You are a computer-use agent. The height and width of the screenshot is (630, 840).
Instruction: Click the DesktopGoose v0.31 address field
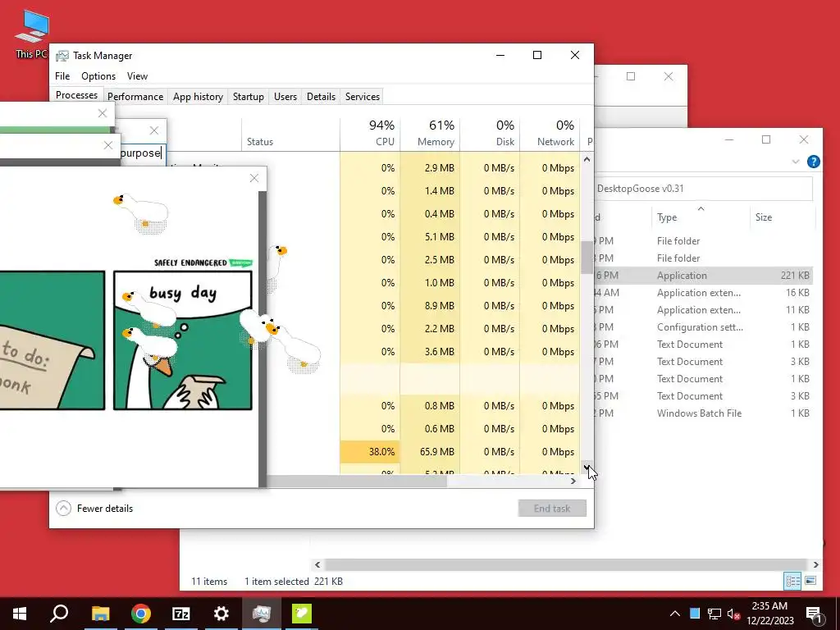tap(703, 189)
